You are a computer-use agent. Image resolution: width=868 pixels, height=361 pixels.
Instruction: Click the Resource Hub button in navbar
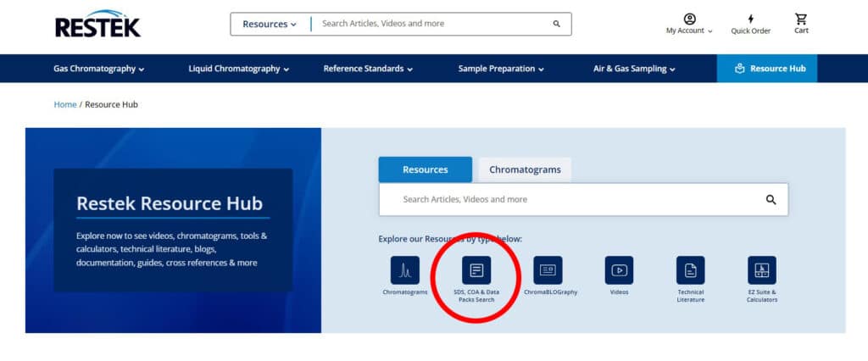click(767, 69)
